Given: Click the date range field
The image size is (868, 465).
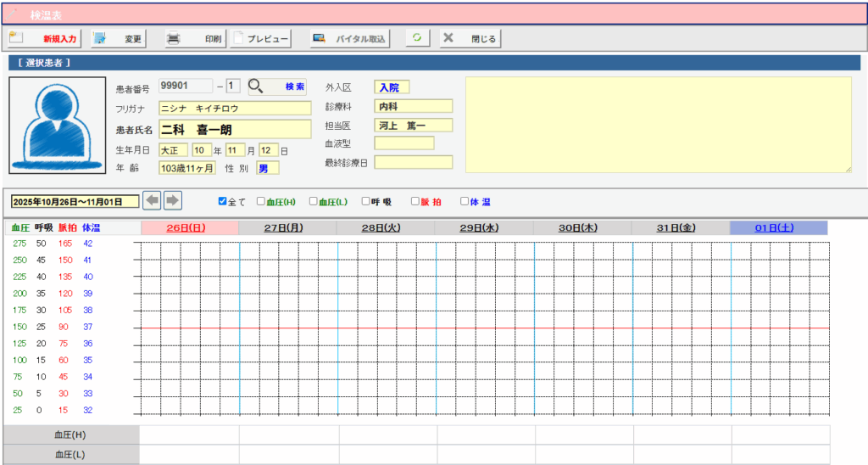Looking at the screenshot, I should [75, 201].
